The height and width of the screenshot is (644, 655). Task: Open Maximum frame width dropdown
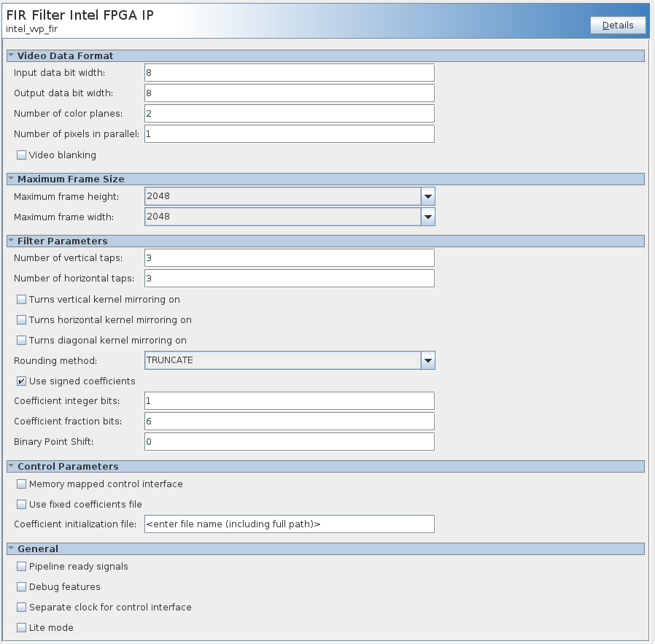pyautogui.click(x=428, y=217)
